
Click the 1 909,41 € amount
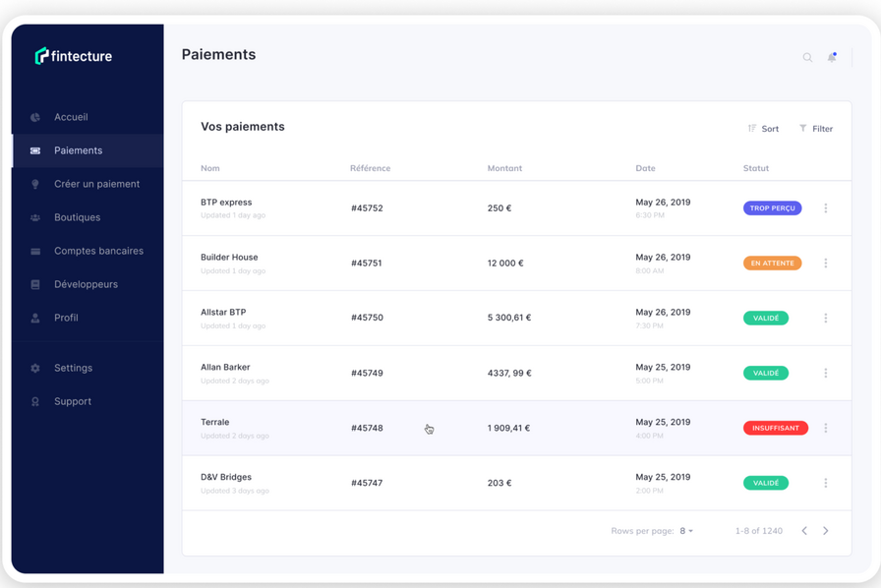point(508,428)
